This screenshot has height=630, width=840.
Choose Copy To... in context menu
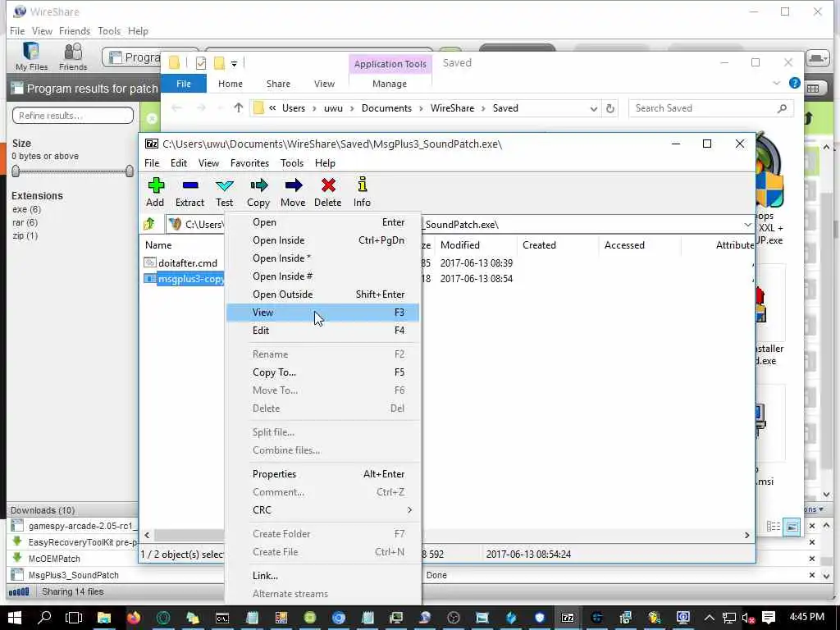tap(322, 372)
